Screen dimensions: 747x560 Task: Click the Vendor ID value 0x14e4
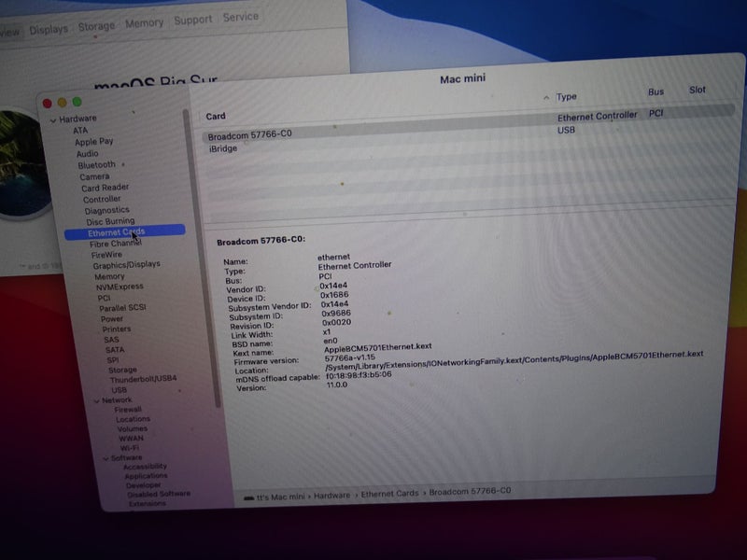(333, 286)
